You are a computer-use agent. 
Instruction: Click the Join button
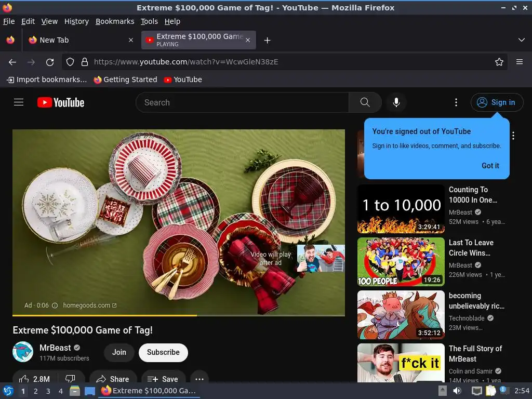coord(119,352)
